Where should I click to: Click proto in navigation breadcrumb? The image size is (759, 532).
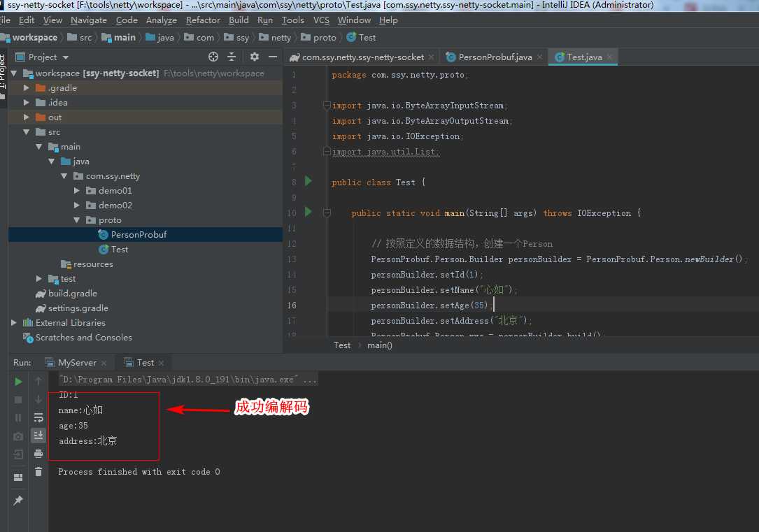coord(325,38)
